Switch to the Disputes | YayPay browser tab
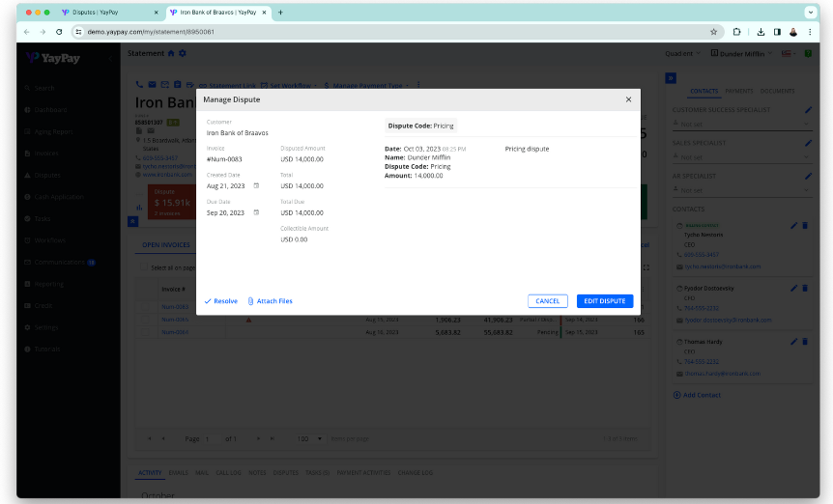The image size is (833, 504). click(106, 13)
